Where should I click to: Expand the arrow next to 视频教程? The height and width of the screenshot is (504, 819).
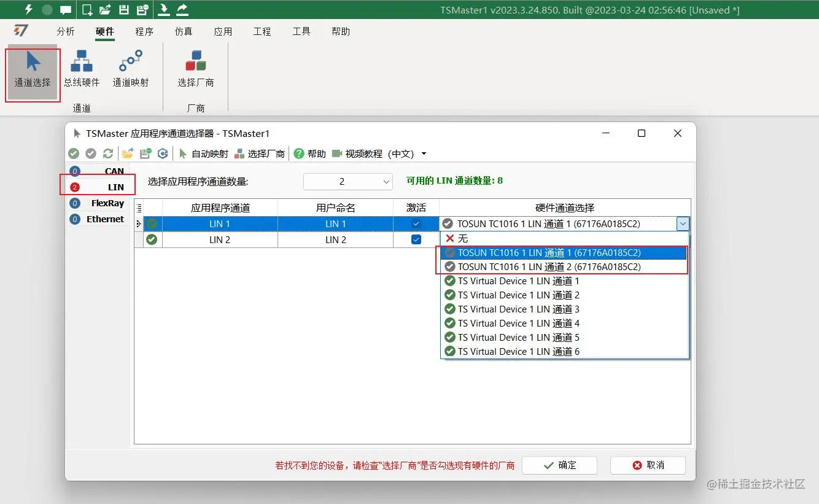[x=424, y=153]
